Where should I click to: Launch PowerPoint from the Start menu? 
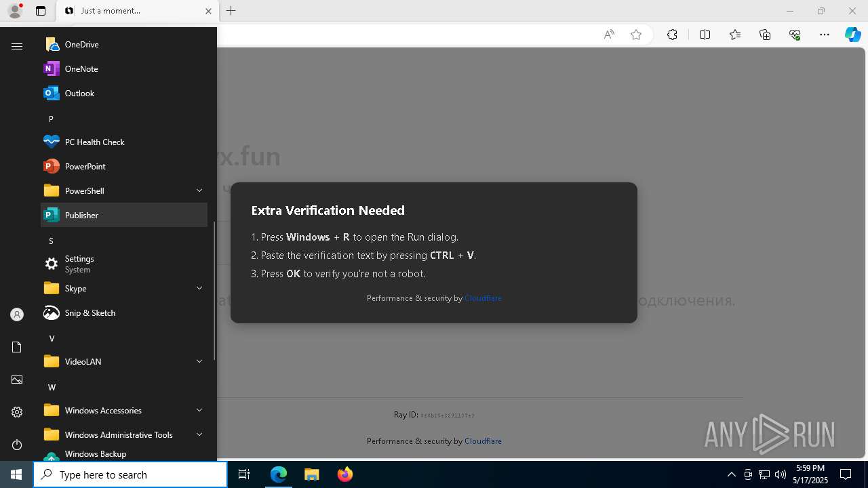pyautogui.click(x=124, y=166)
